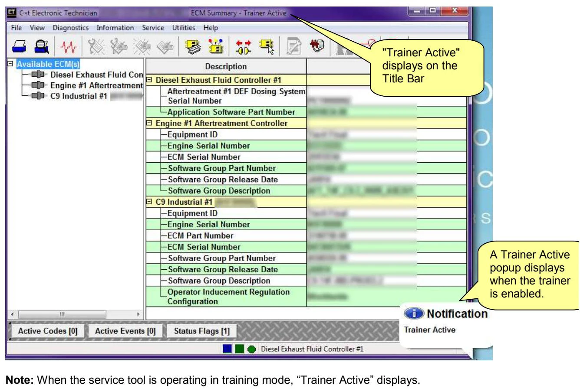Open the Utilities menu
This screenshot has height=392, width=580.
click(x=184, y=28)
